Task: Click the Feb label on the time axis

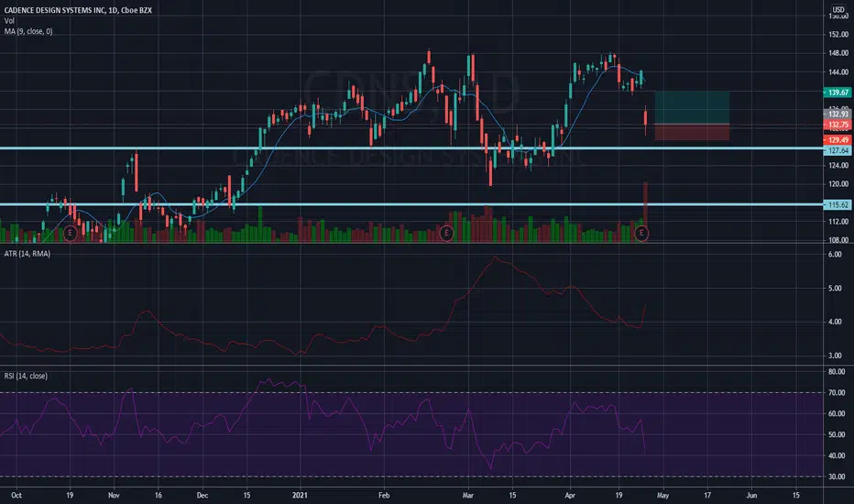Action: pos(384,495)
